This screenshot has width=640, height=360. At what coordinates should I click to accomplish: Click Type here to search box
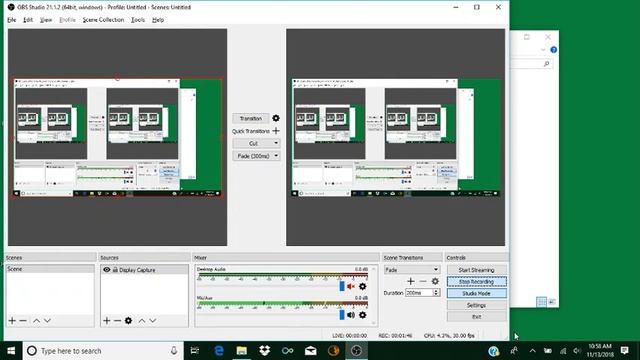(x=102, y=351)
